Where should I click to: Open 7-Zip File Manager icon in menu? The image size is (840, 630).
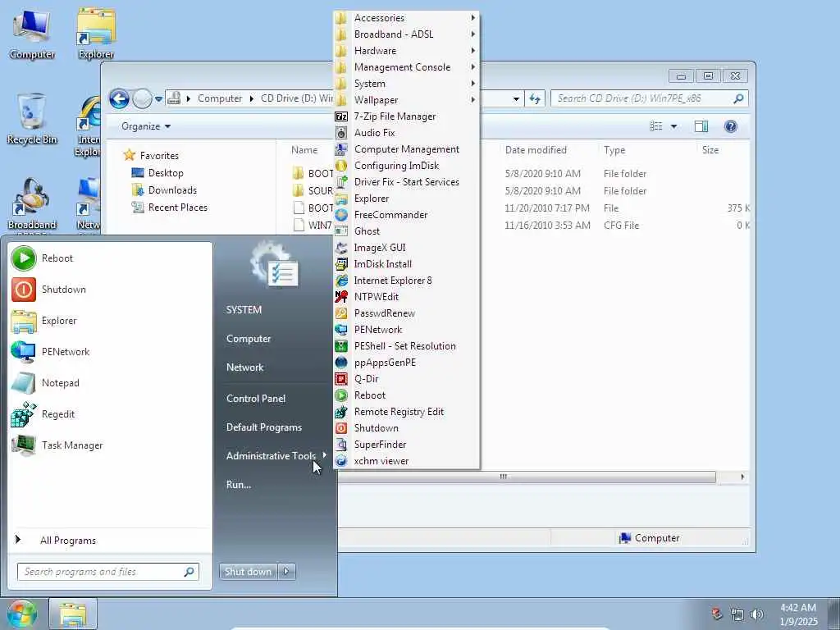(x=341, y=116)
